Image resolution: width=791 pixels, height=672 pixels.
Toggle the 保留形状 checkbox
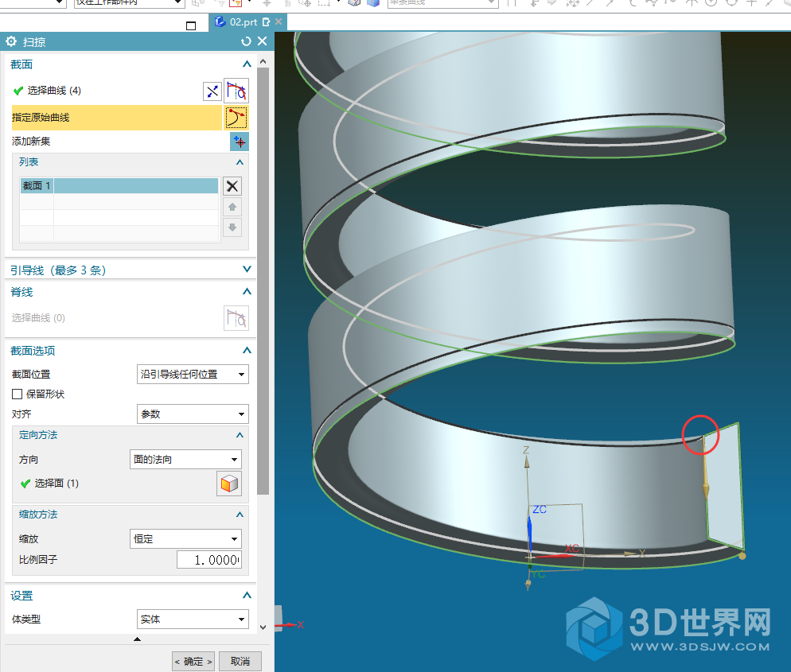tap(18, 394)
